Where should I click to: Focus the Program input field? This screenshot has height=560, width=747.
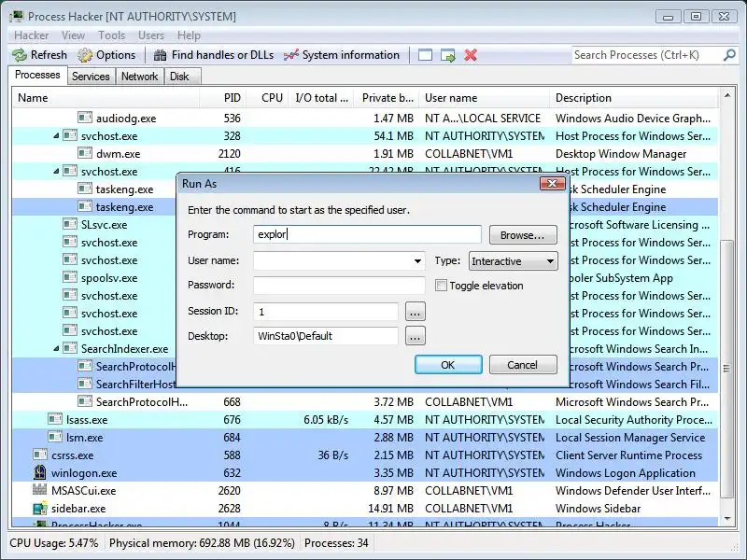pos(367,235)
